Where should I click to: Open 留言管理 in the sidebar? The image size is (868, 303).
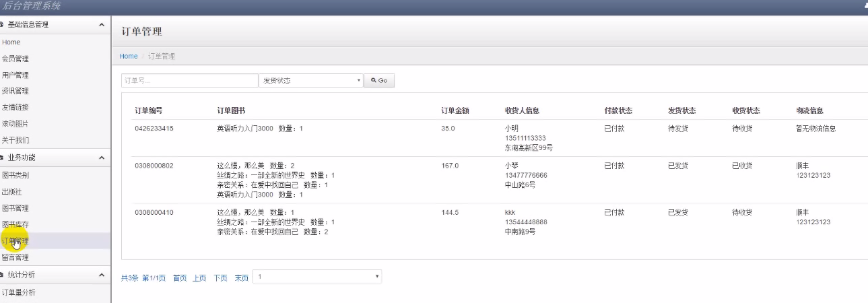15,257
